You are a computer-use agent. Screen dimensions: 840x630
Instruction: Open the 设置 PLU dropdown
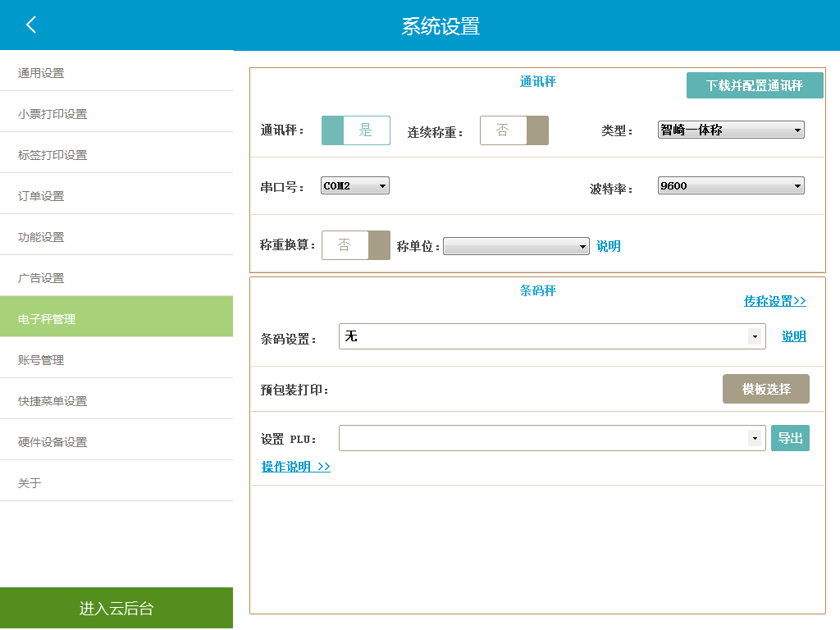(551, 438)
